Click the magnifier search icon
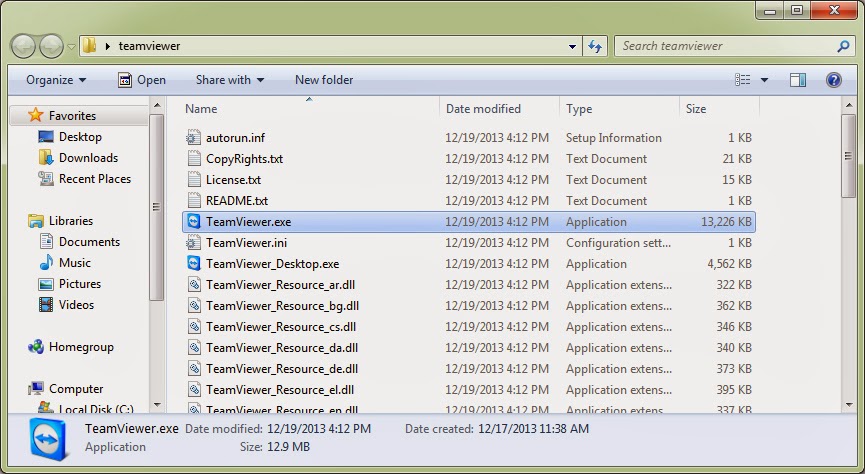Screen dimensions: 865x474 843,46
